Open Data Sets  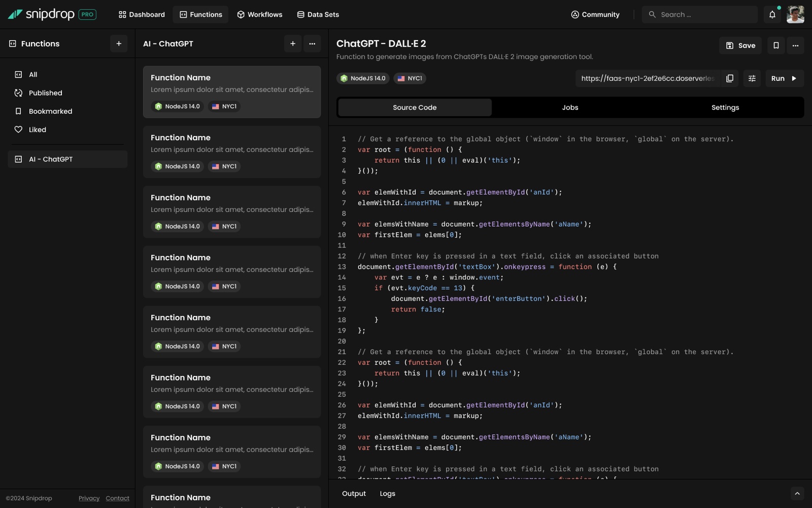point(318,15)
